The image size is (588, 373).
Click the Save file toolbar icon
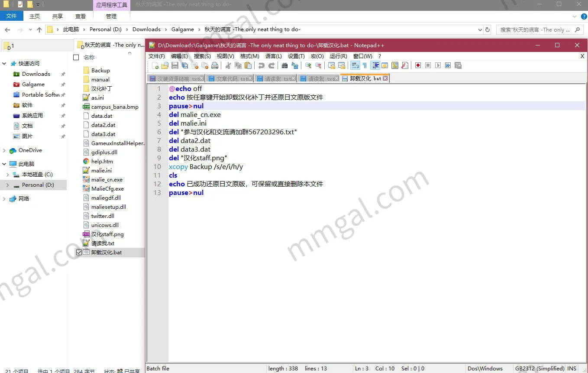175,65
